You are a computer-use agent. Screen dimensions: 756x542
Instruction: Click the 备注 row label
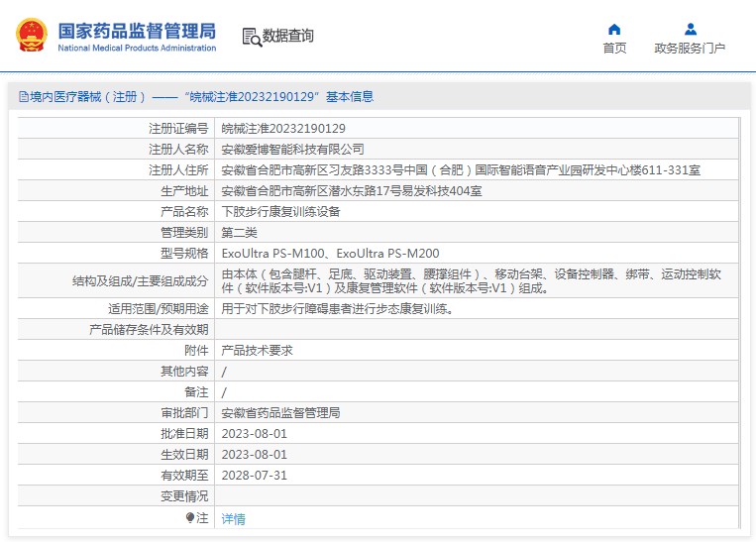196,392
